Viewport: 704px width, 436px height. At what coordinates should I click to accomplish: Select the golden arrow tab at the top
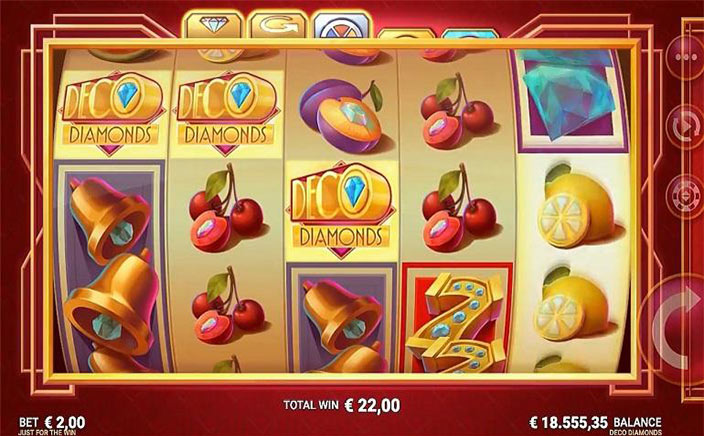tap(278, 24)
